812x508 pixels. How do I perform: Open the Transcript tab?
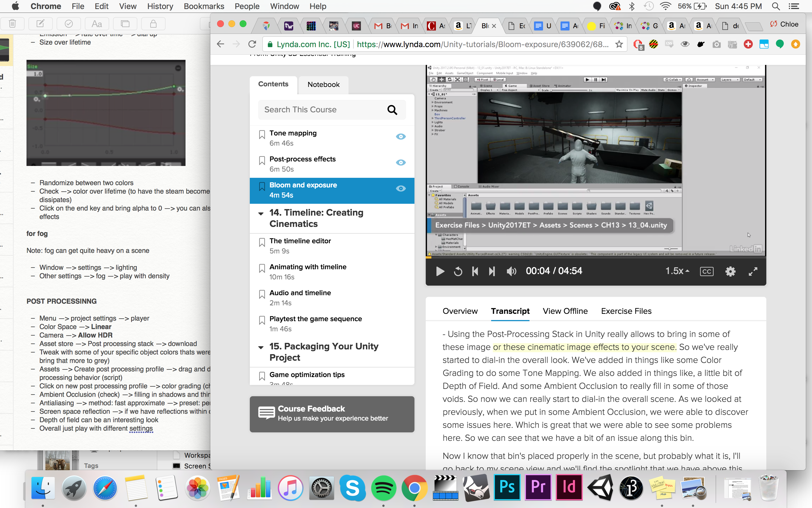(x=510, y=311)
